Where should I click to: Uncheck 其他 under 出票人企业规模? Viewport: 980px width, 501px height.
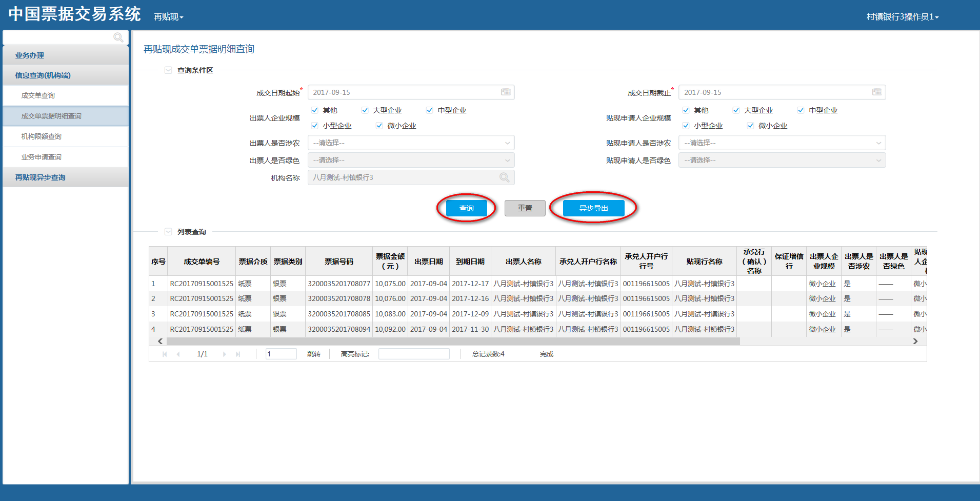[x=315, y=110]
